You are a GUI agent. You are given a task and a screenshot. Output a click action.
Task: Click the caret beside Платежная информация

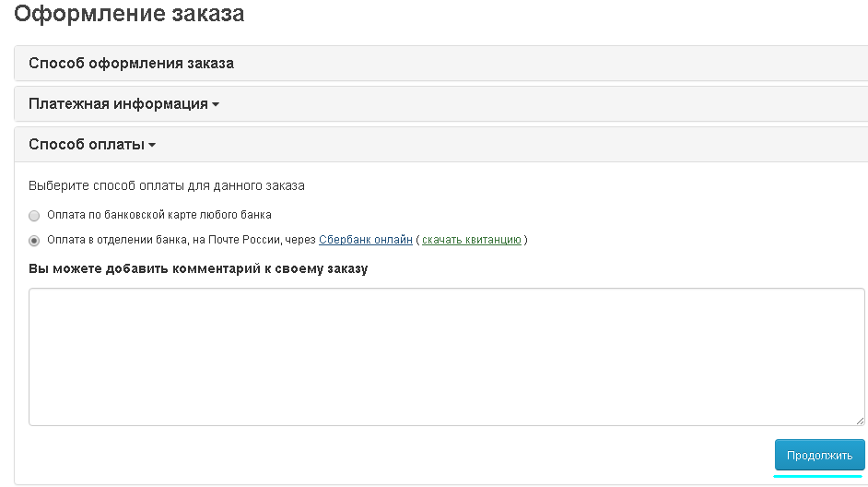tap(216, 105)
